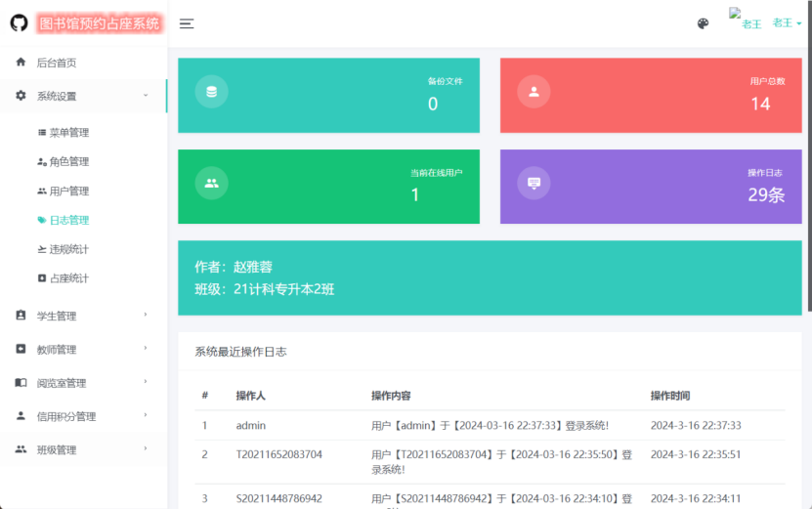Click the 操作人 column header
The image size is (812, 509).
(251, 396)
